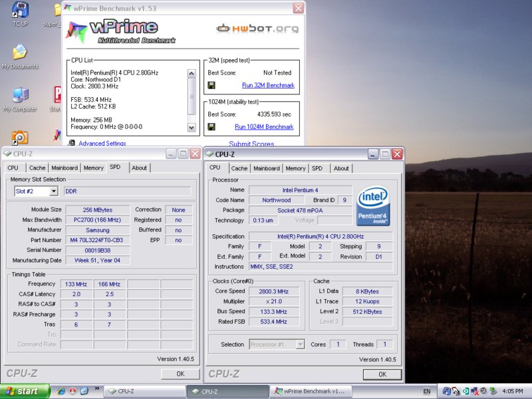532x399 pixels.
Task: Open About tab in left CPU-Z
Action: (x=139, y=168)
